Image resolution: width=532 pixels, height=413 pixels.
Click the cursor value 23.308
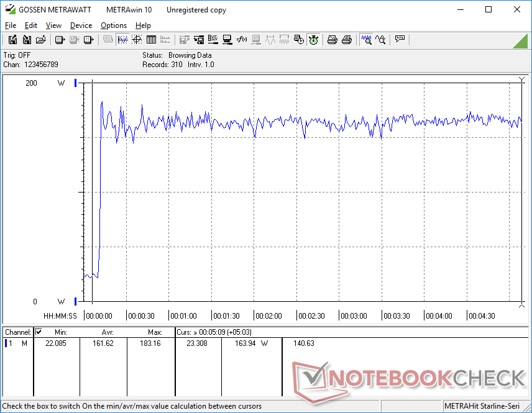[197, 343]
